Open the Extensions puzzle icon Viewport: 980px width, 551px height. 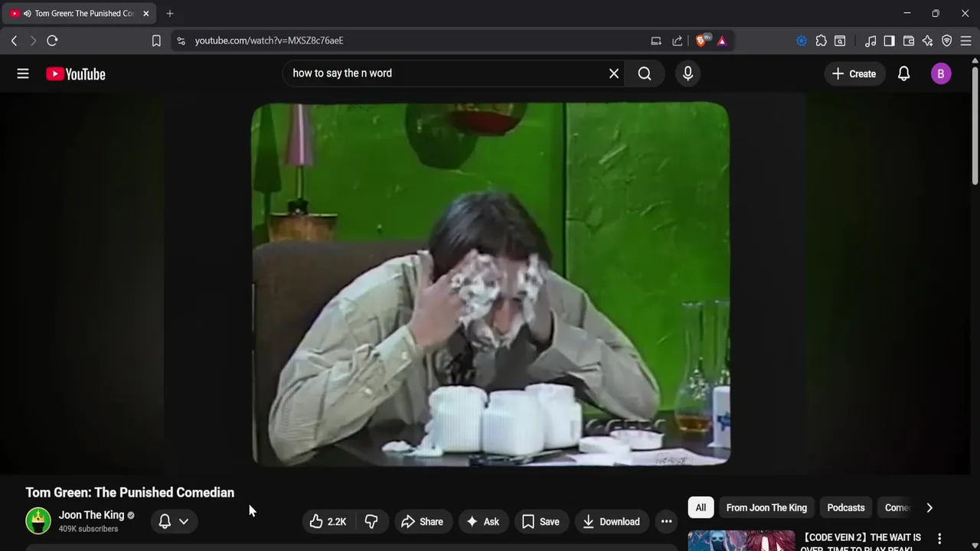821,41
